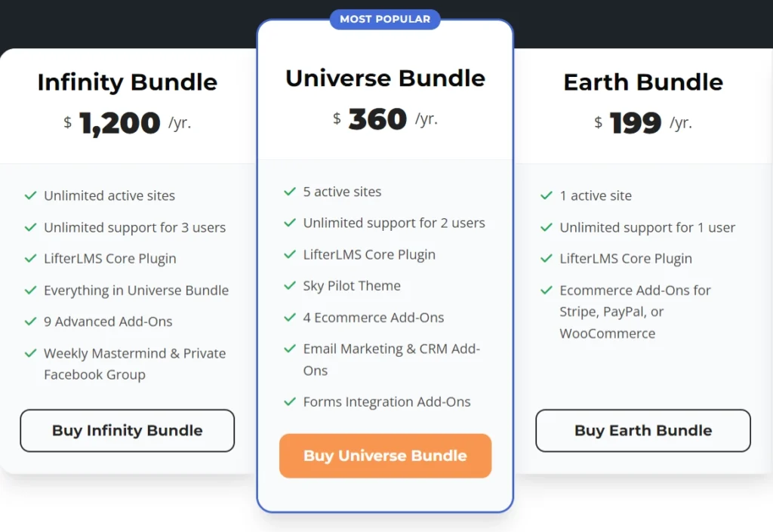Click the Universe Bundle heading

coord(385,78)
